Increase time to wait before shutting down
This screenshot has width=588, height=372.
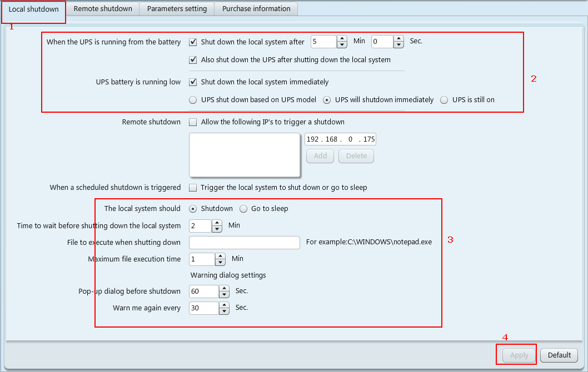[x=217, y=223]
